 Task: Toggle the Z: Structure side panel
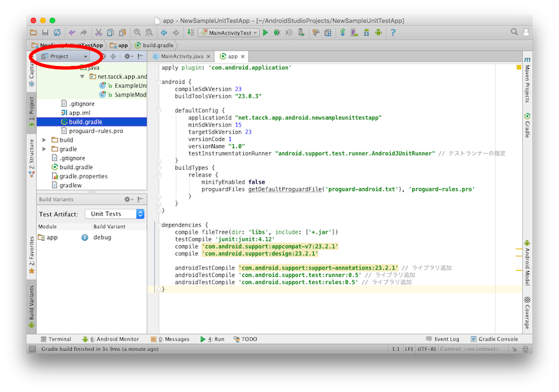(32, 158)
